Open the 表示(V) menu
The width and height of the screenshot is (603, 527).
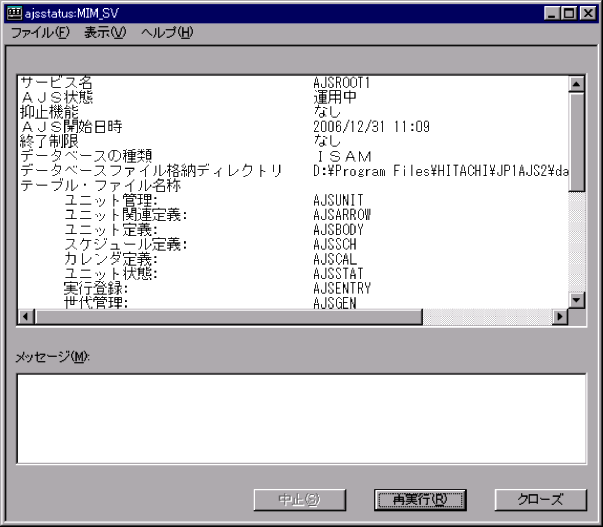coord(105,33)
